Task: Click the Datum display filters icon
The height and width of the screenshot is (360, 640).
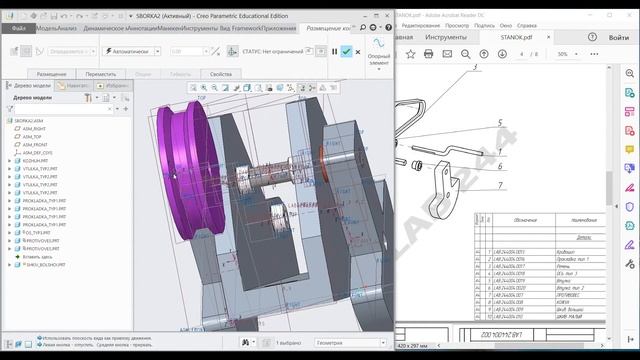Action: [290, 88]
